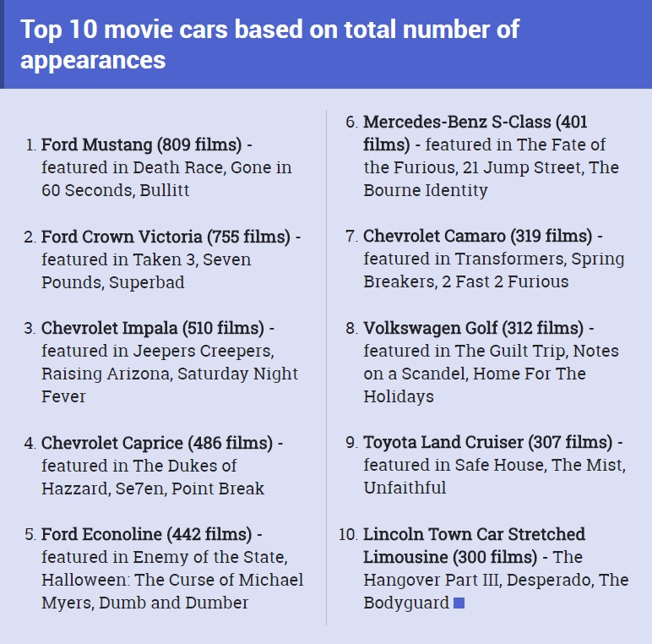This screenshot has width=652, height=644.
Task: Click the blue square end-of-article icon
Action: [459, 603]
